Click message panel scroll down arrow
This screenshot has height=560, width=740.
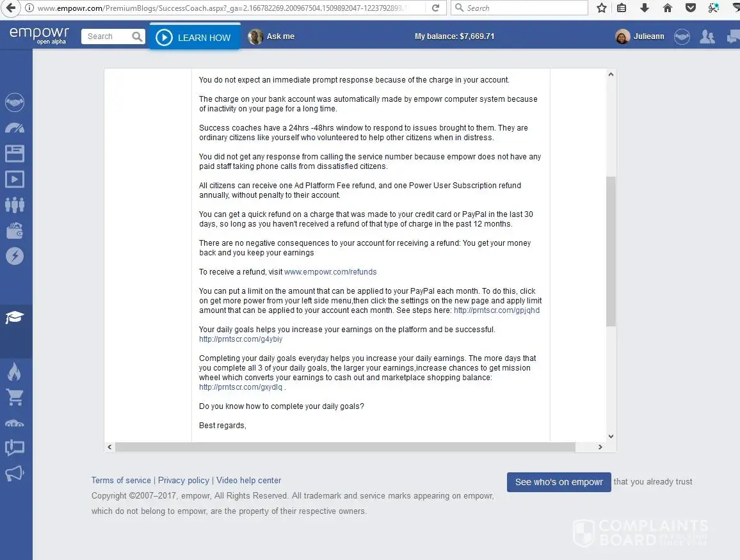point(611,436)
